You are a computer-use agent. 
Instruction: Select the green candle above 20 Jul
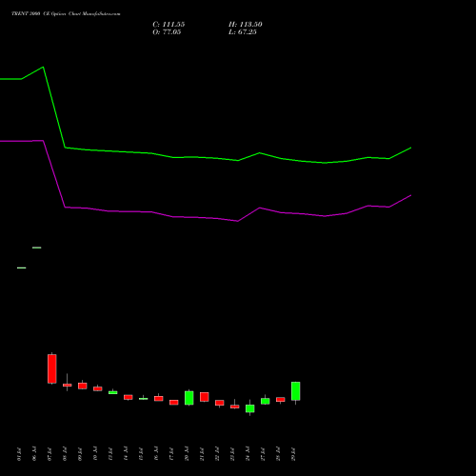click(189, 398)
